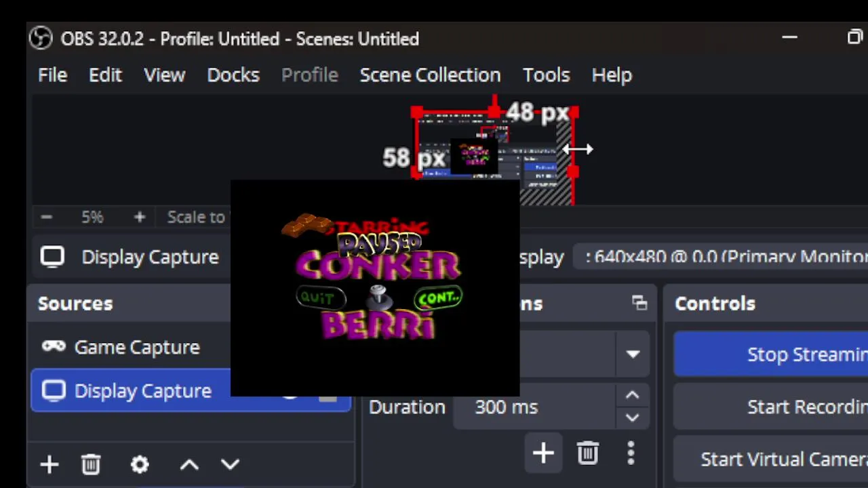Zoom out preview with minus button
Screen dimensions: 868x488
tap(46, 217)
